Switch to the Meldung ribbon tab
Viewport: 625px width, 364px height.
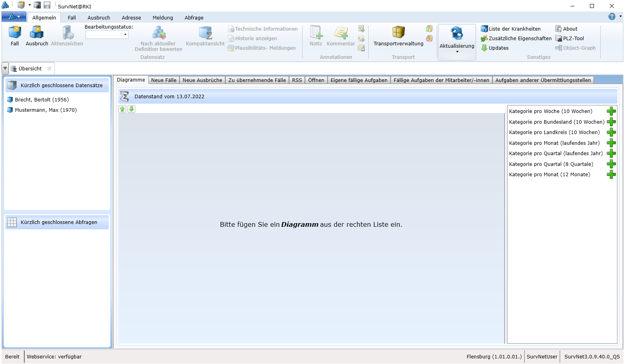(x=162, y=18)
